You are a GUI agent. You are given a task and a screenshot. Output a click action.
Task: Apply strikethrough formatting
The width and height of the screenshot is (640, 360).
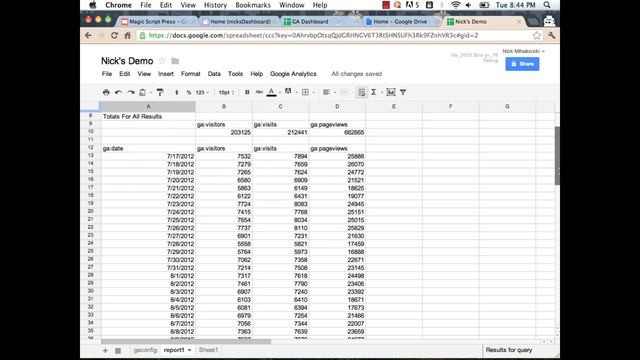[x=259, y=92]
